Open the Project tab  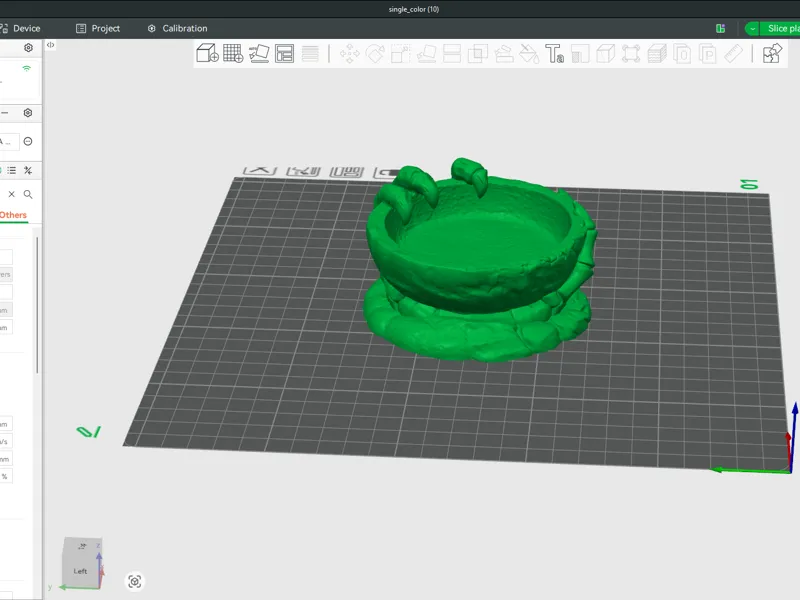(x=98, y=29)
